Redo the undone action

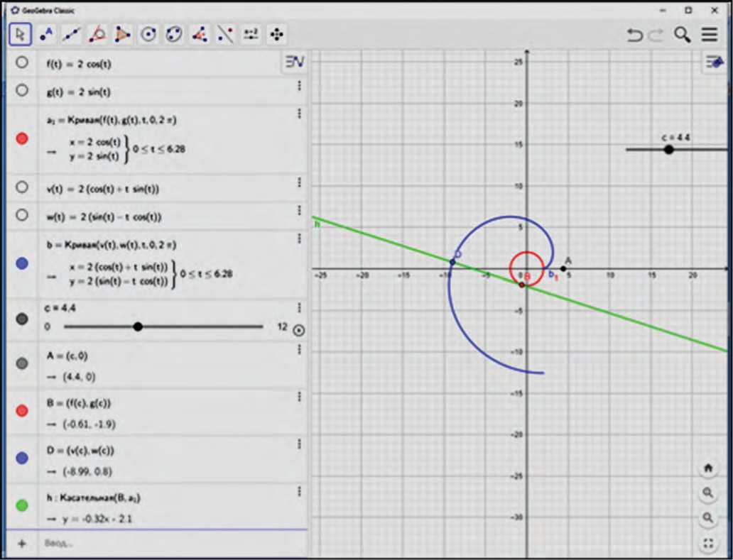(x=657, y=35)
